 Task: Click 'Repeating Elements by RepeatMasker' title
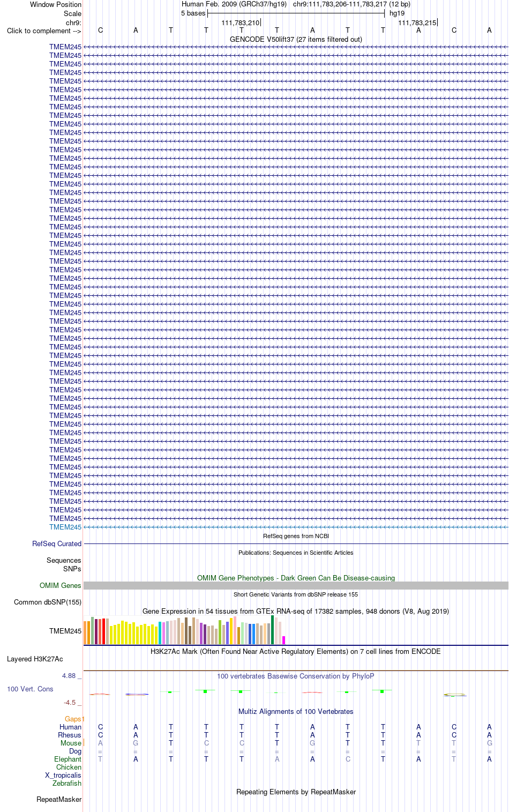pyautogui.click(x=296, y=792)
